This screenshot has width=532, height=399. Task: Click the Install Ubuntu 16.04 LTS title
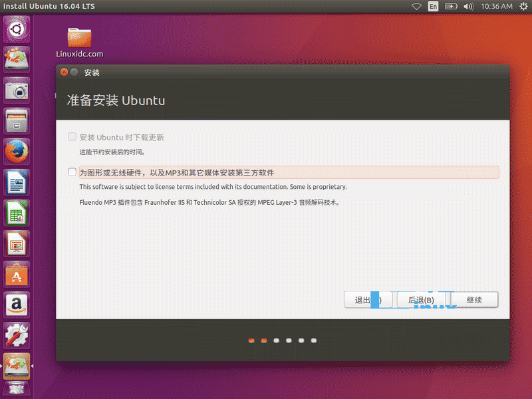pos(49,6)
